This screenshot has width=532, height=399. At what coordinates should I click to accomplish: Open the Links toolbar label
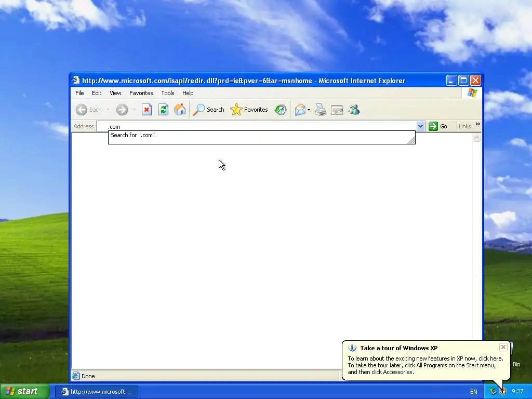click(x=464, y=126)
